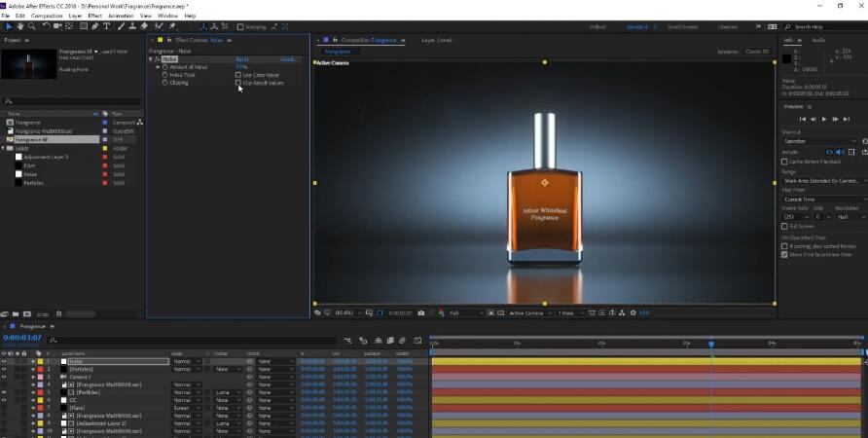Select the Clone Stamp tool

[132, 26]
